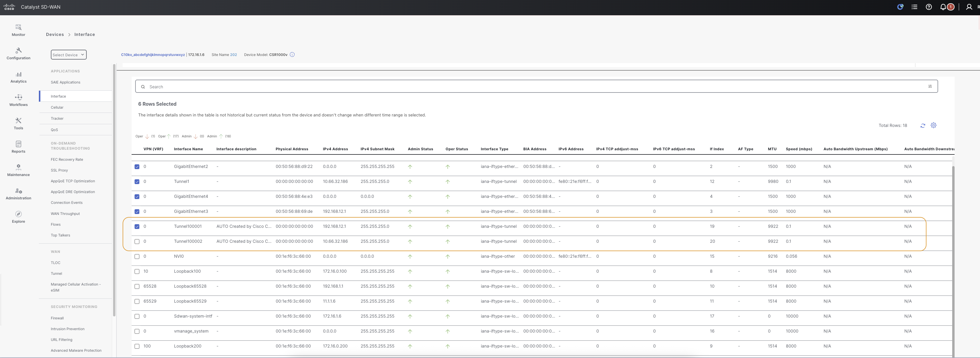980x358 pixels.
Task: Open the Analytics chart icon
Action: click(x=18, y=74)
